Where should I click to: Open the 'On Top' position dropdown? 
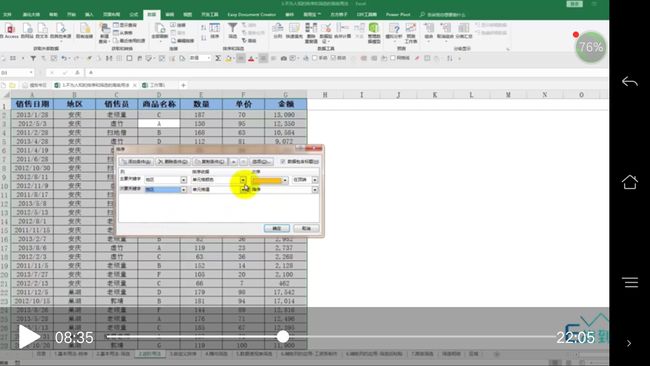pos(315,180)
